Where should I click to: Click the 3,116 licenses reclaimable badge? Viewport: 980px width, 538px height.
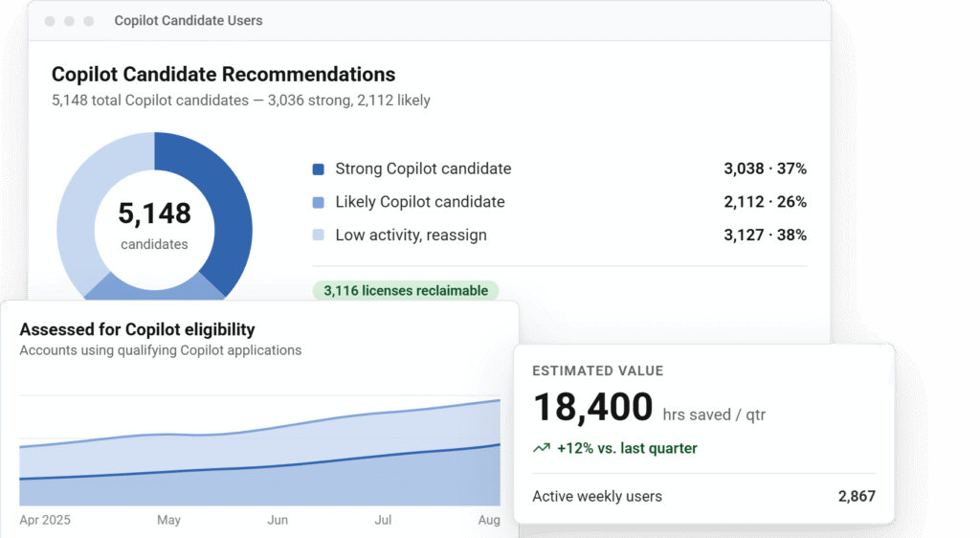(406, 291)
